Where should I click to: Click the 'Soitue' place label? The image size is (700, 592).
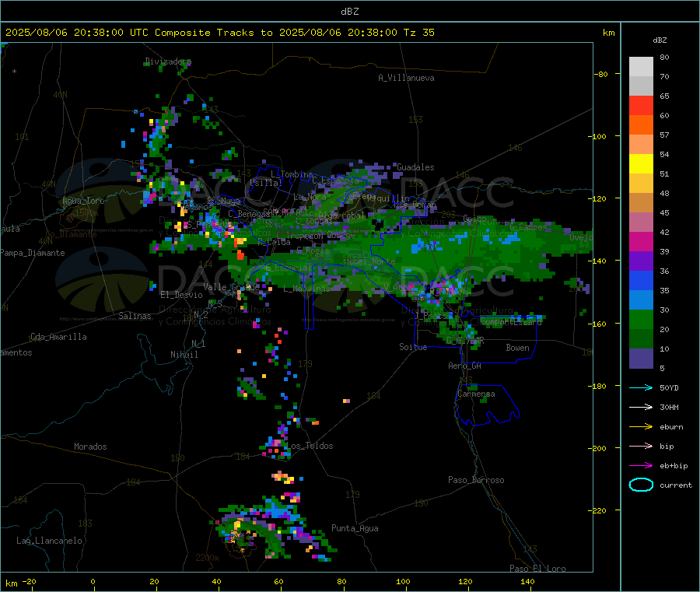pos(413,347)
